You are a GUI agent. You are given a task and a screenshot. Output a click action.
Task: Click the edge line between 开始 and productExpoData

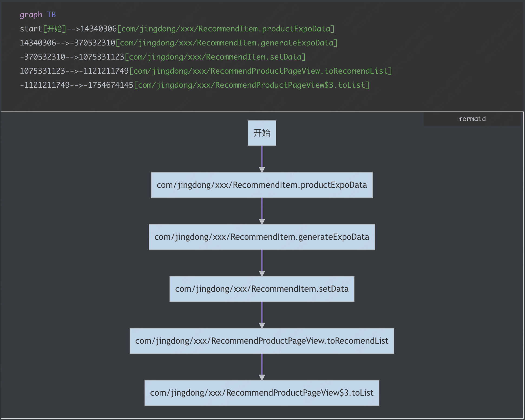[262, 156]
